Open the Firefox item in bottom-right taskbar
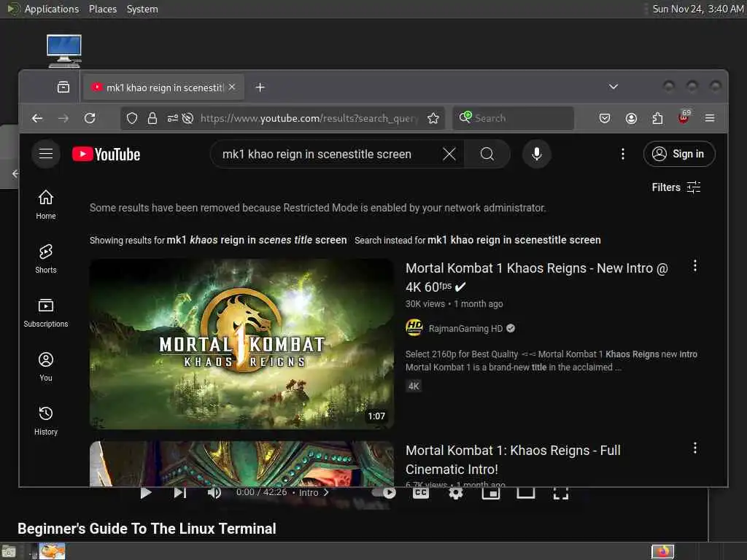 [x=662, y=551]
